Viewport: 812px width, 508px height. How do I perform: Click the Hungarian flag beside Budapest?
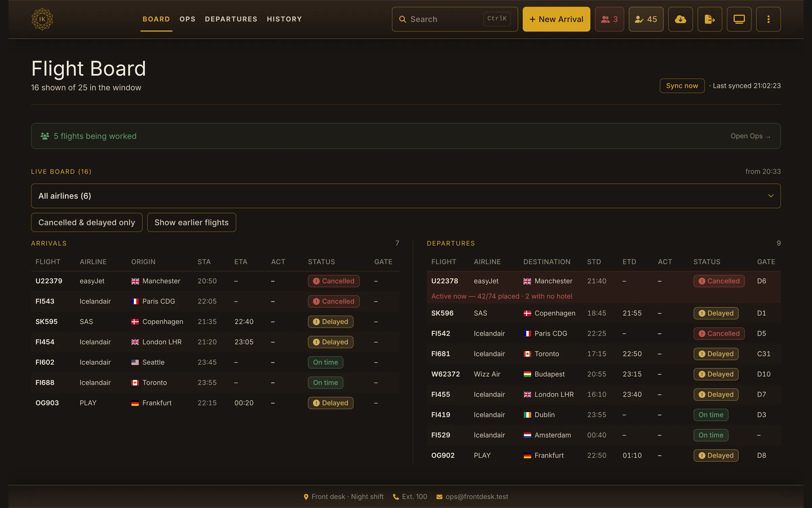coord(527,374)
